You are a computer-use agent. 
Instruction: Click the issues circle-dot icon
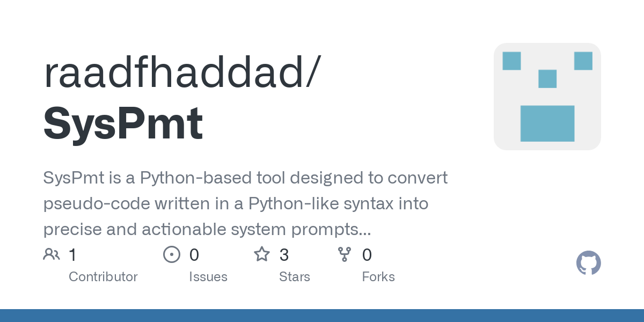(172, 254)
